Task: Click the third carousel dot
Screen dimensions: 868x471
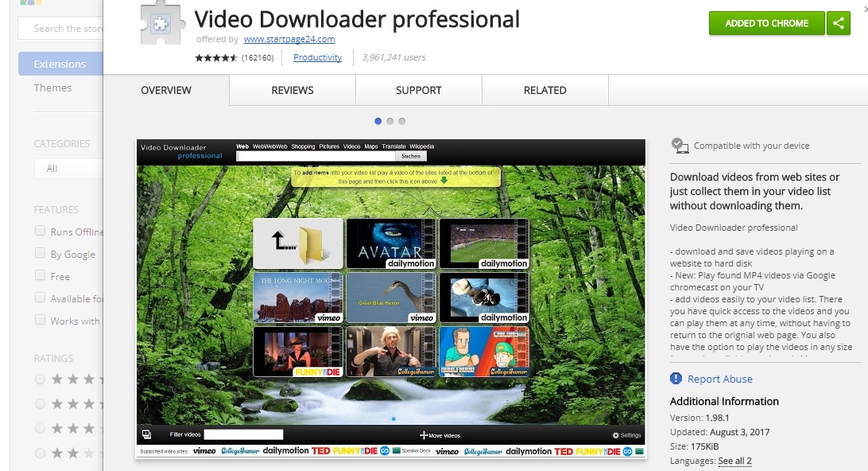Action: pyautogui.click(x=402, y=121)
